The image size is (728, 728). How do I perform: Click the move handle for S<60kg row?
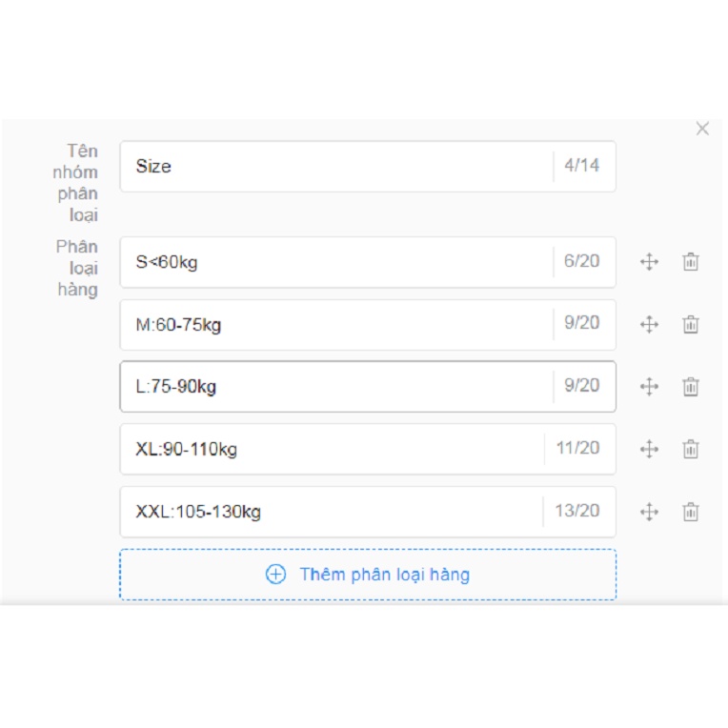(x=649, y=262)
